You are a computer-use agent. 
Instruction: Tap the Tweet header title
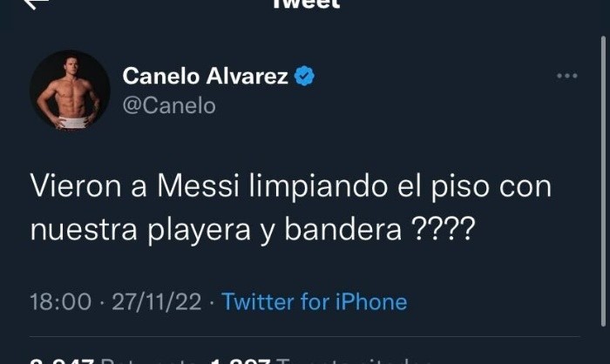click(306, 3)
